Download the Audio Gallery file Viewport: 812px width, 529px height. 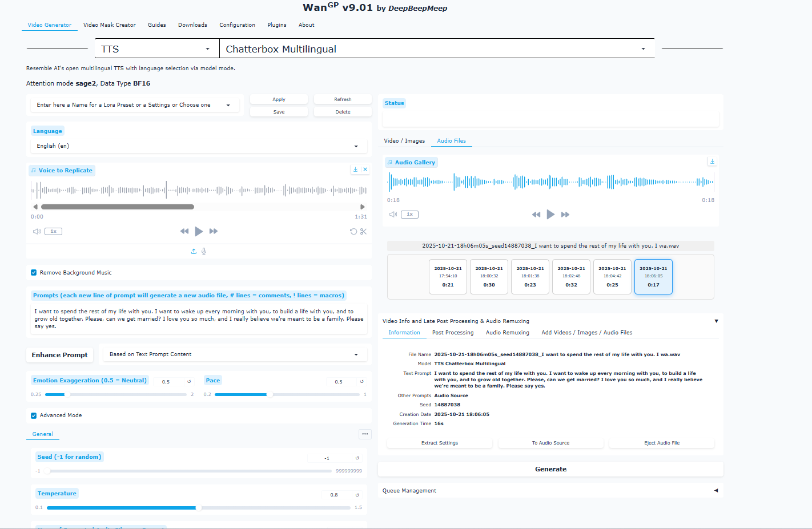[712, 161]
